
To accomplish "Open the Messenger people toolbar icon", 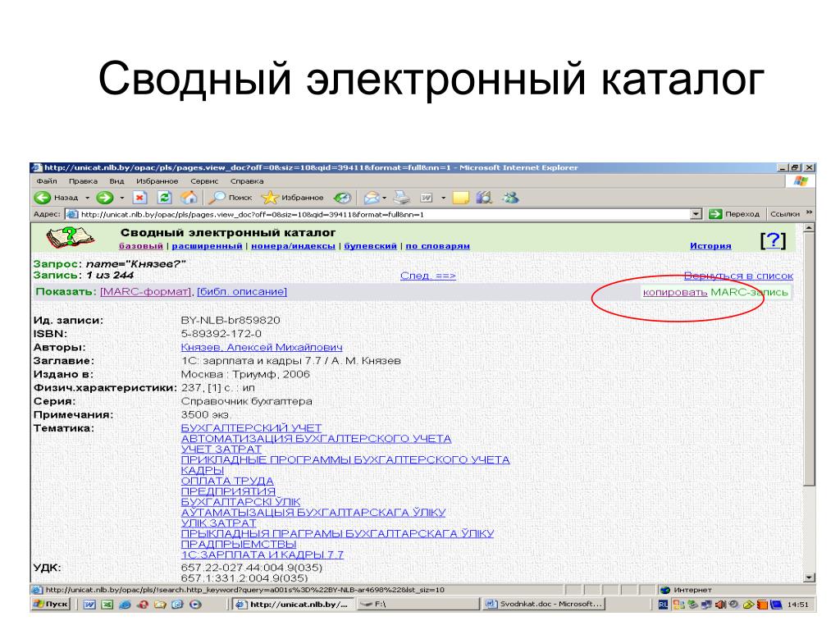I will 510,198.
